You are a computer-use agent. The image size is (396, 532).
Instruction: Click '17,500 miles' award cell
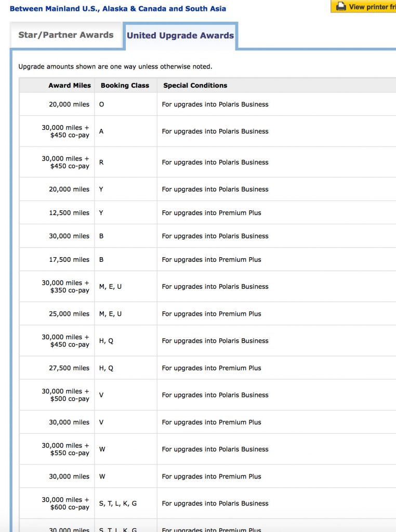pyautogui.click(x=69, y=260)
